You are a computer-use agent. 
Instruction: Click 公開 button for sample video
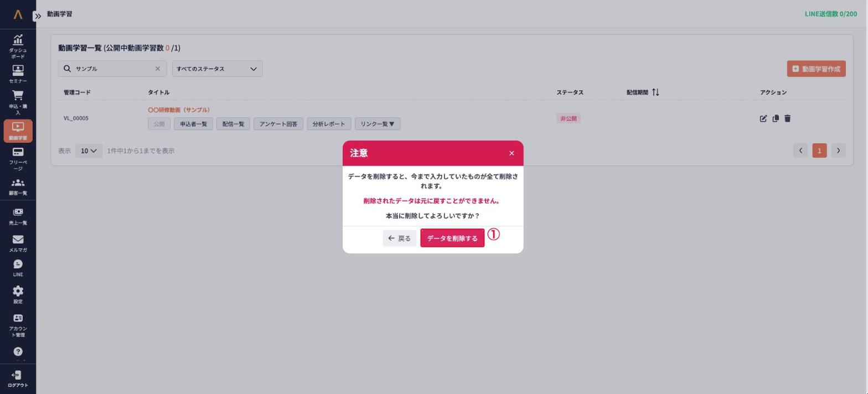159,124
